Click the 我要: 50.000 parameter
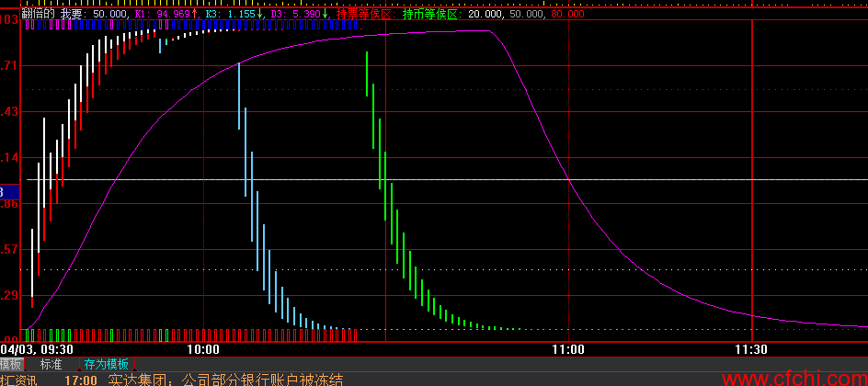868x386 pixels. pos(94,13)
